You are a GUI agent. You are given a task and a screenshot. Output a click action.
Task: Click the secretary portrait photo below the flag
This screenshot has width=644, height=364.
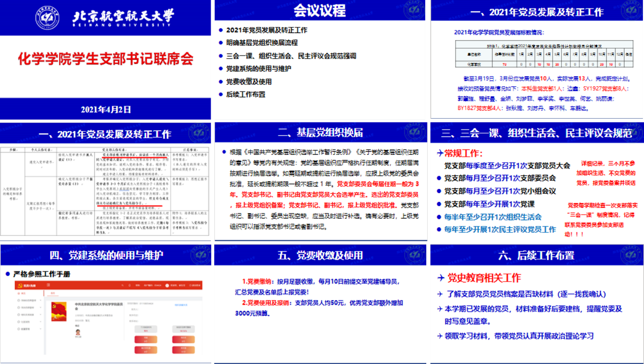[78, 333]
